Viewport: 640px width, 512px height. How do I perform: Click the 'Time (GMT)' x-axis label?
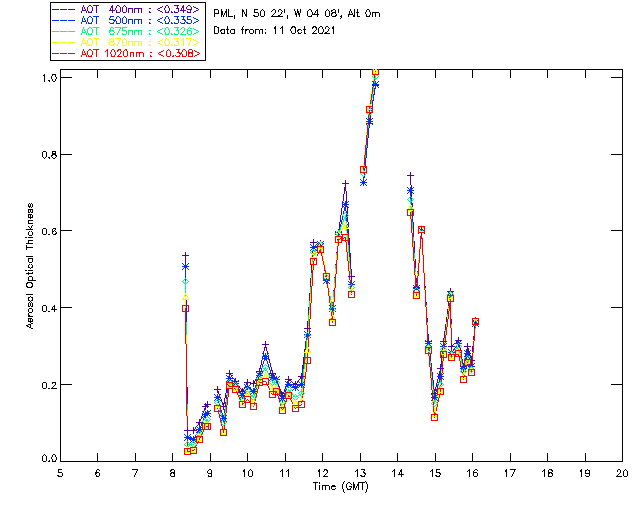[x=340, y=487]
